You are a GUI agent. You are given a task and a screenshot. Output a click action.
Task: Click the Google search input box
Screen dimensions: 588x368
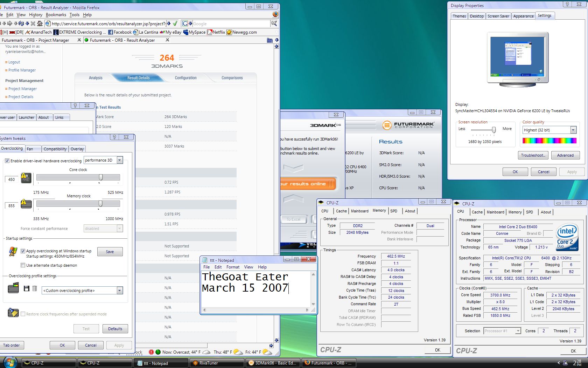pos(231,23)
